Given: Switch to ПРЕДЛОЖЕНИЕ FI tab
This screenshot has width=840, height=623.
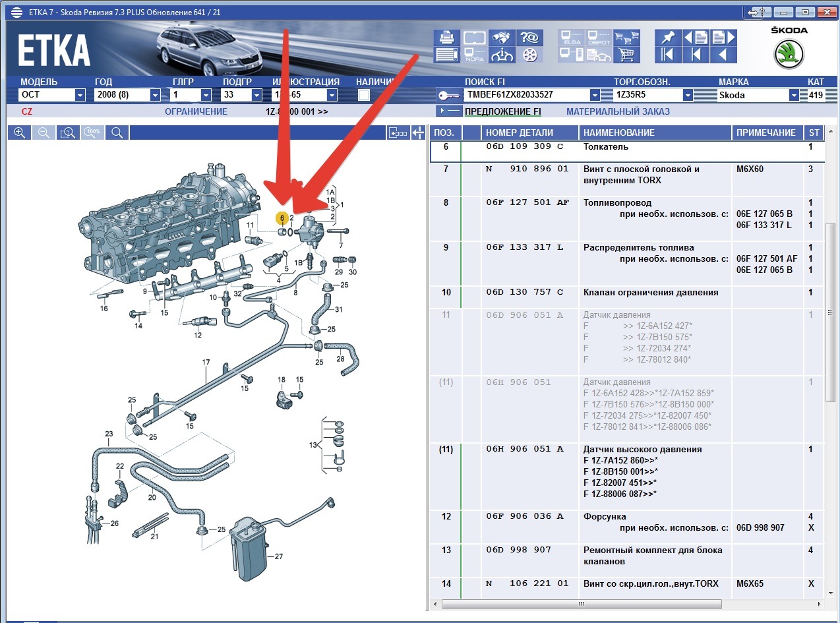Looking at the screenshot, I should (502, 111).
